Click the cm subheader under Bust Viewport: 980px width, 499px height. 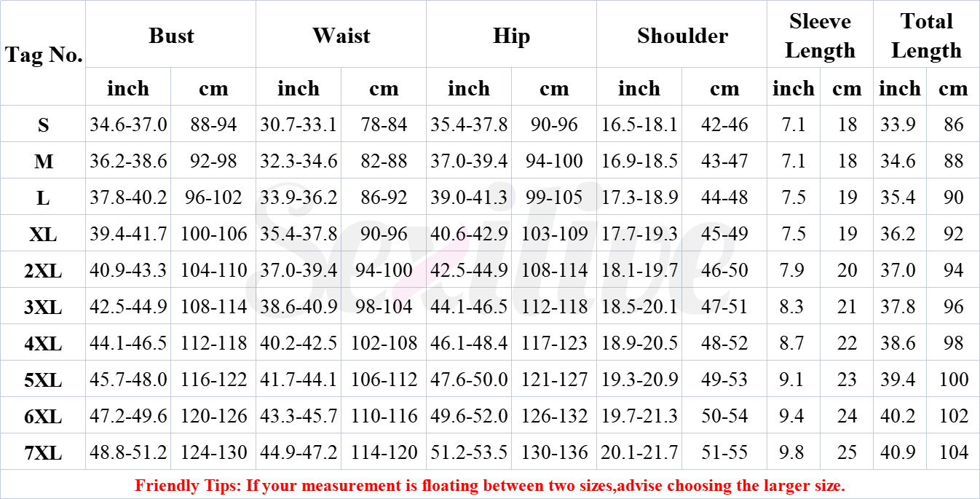pos(213,89)
